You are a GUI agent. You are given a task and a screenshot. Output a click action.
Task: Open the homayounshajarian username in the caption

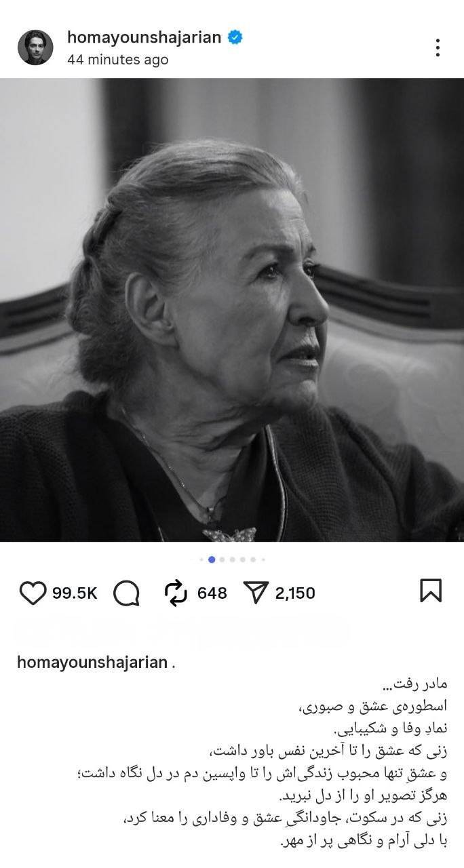[92, 663]
